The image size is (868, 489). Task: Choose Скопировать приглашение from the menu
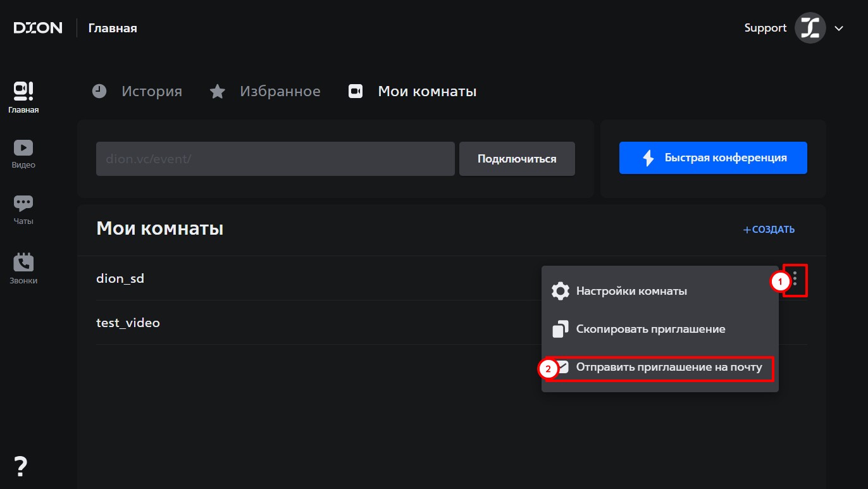[x=660, y=329]
